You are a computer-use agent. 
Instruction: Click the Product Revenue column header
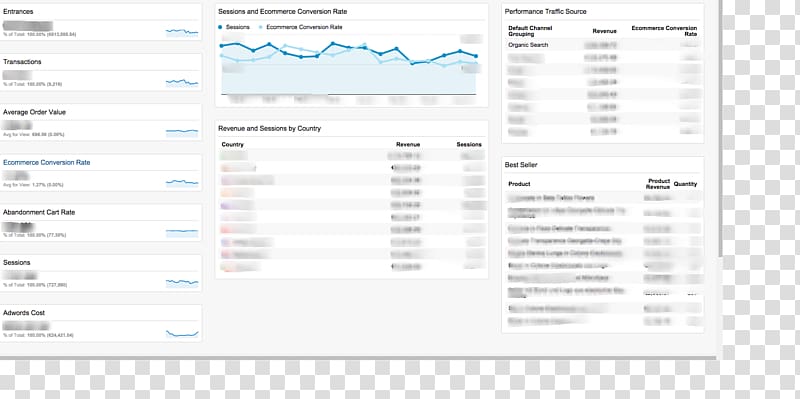(x=658, y=184)
